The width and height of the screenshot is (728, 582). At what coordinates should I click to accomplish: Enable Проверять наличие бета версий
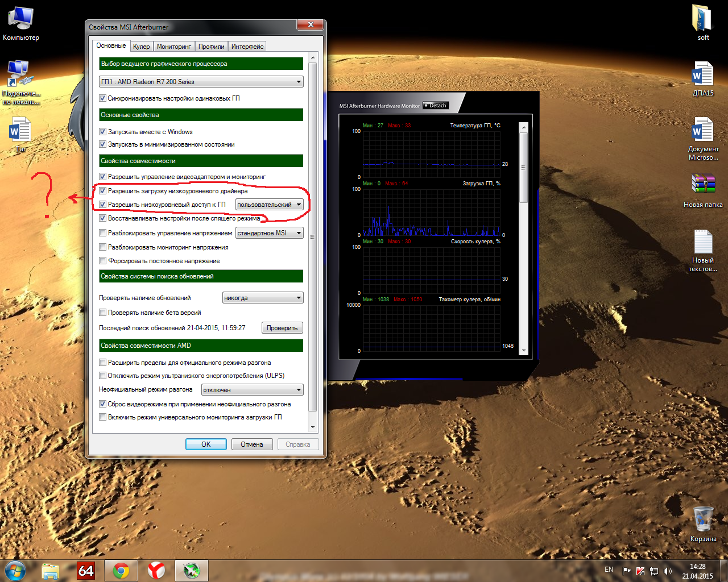pyautogui.click(x=103, y=313)
